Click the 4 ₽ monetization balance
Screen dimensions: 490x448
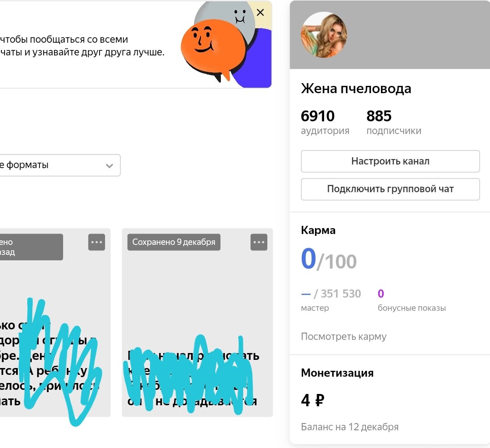313,400
